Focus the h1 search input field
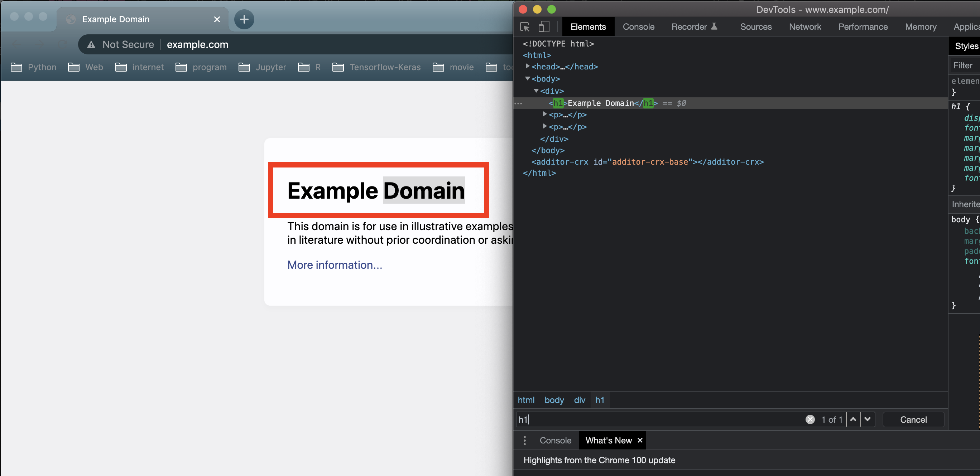The width and height of the screenshot is (980, 476). (x=660, y=419)
